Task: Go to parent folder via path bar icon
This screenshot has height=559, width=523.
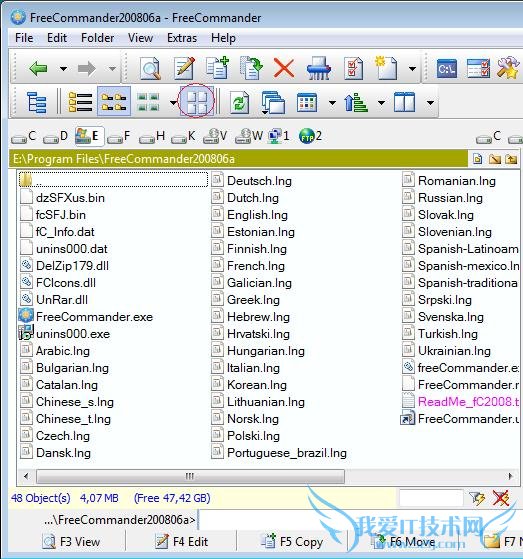Action: [511, 159]
